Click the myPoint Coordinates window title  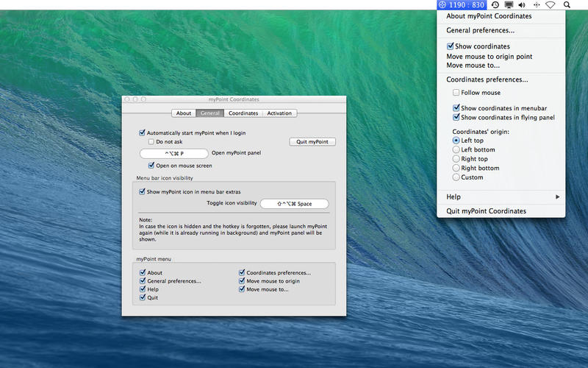tap(234, 99)
